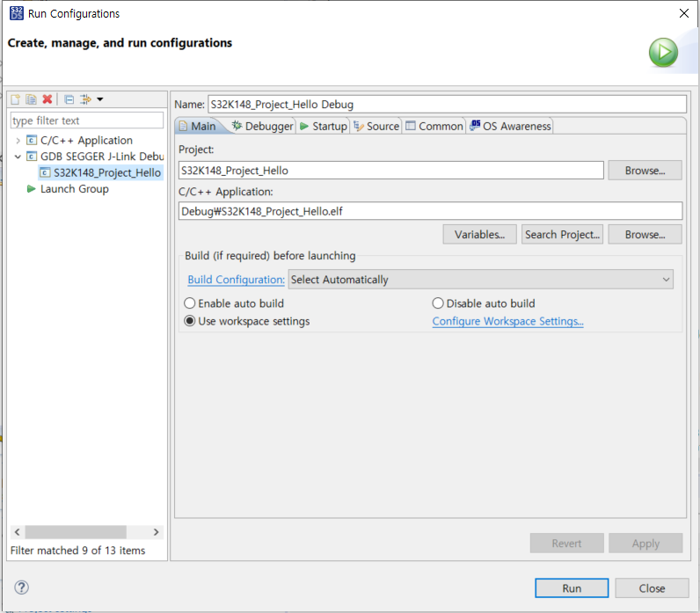Select the S32K148_Project_Hello configuration in the tree

tap(106, 172)
